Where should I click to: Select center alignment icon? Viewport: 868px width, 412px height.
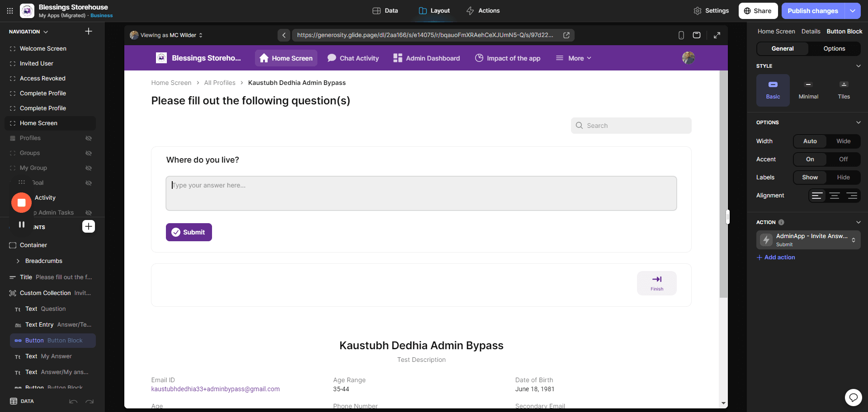(835, 196)
